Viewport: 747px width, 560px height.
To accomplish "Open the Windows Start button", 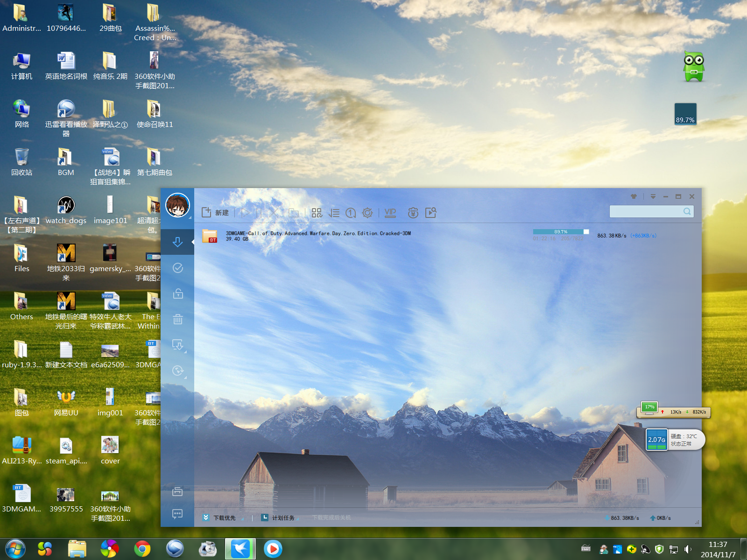I will (x=15, y=549).
